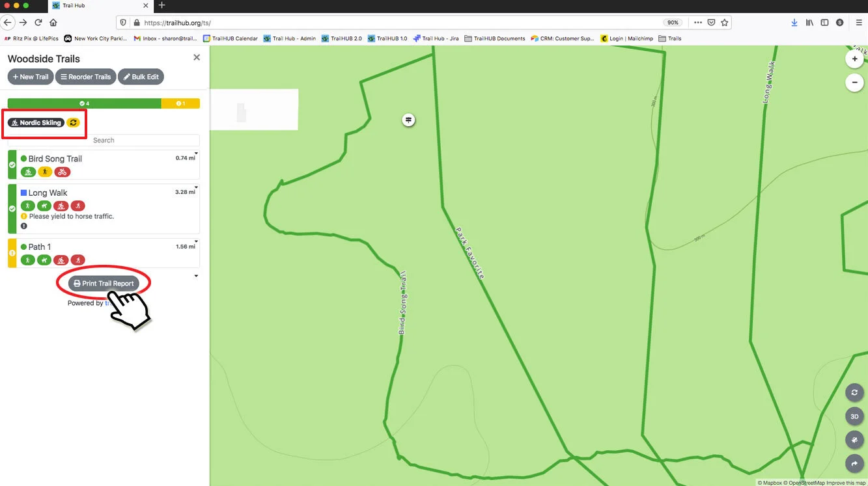Toggle the yellow warning status on Path 1

point(12,252)
